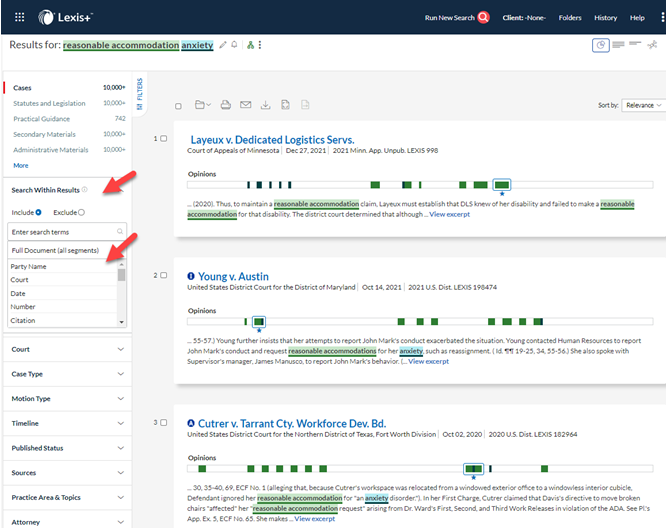
Task: Expand the Sources filter
Action: (68, 472)
